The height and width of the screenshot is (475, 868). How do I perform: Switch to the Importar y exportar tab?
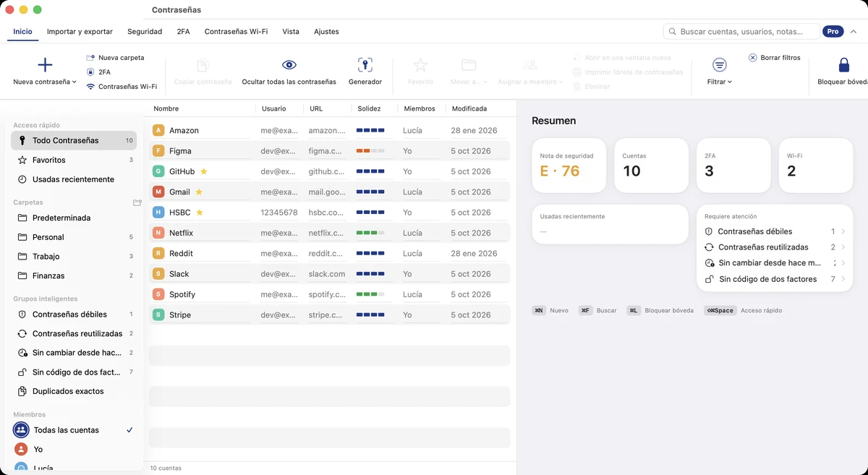[80, 32]
